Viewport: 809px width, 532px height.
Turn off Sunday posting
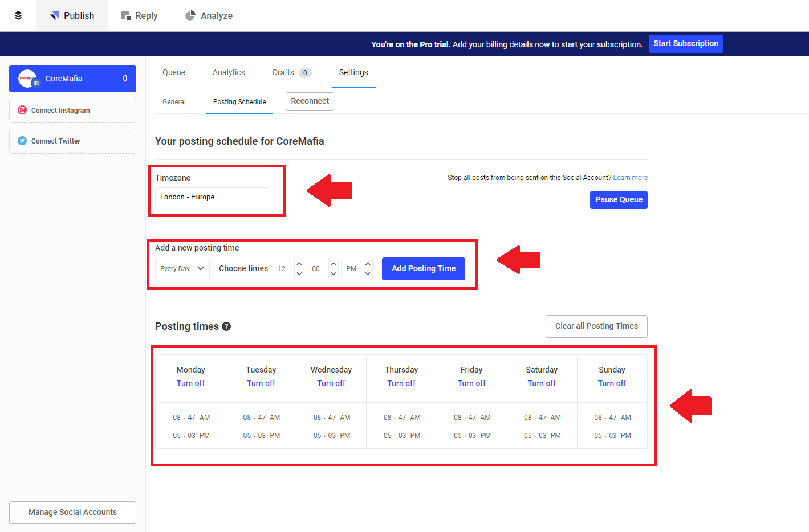click(x=612, y=383)
